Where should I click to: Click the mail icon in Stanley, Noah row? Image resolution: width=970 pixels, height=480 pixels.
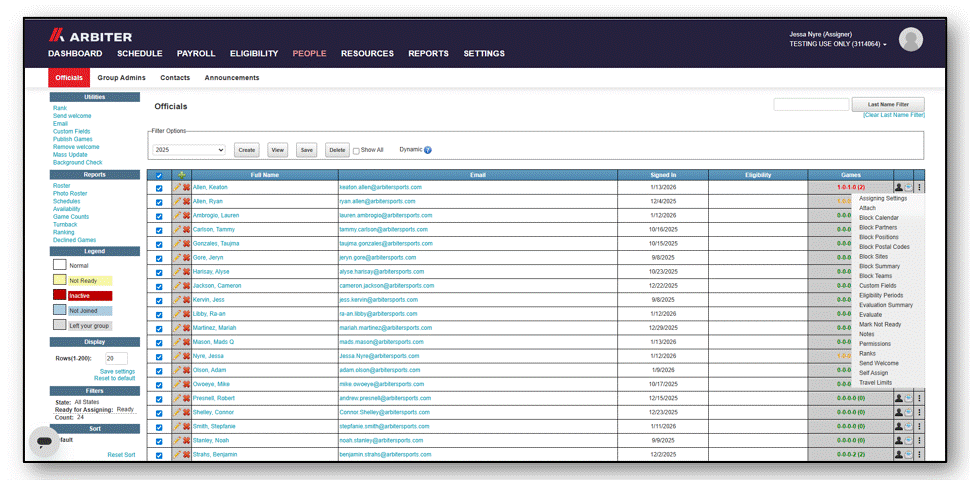tap(908, 440)
